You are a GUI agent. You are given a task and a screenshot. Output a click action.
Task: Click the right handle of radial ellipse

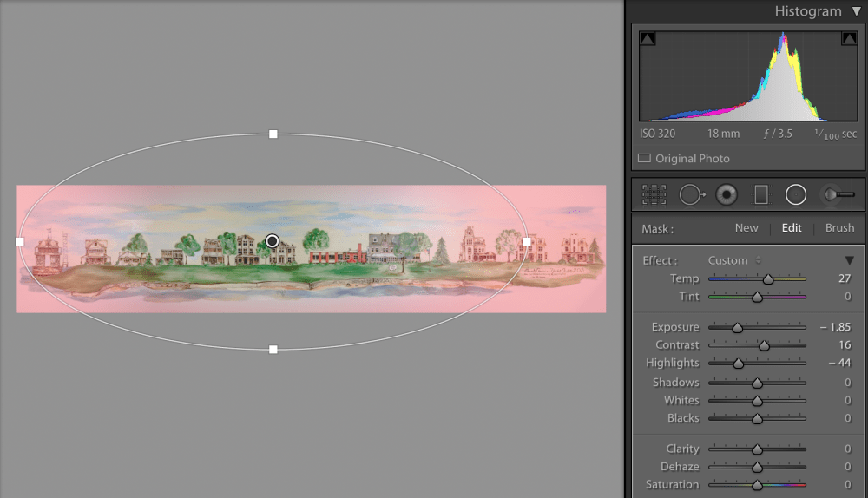coord(527,241)
